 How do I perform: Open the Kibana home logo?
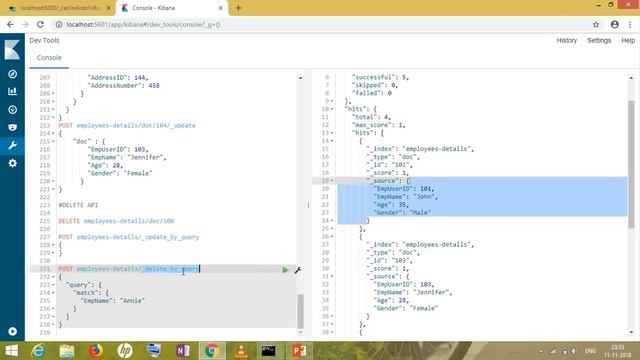click(12, 50)
